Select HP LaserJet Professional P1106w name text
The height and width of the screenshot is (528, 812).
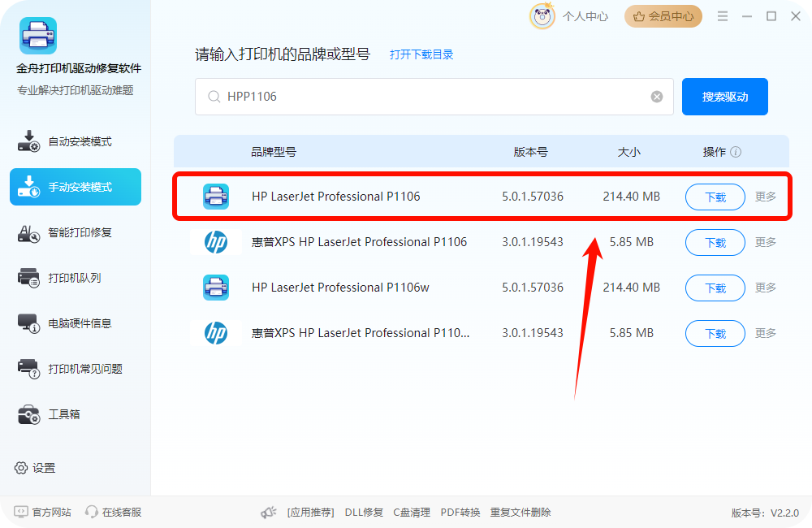point(340,288)
